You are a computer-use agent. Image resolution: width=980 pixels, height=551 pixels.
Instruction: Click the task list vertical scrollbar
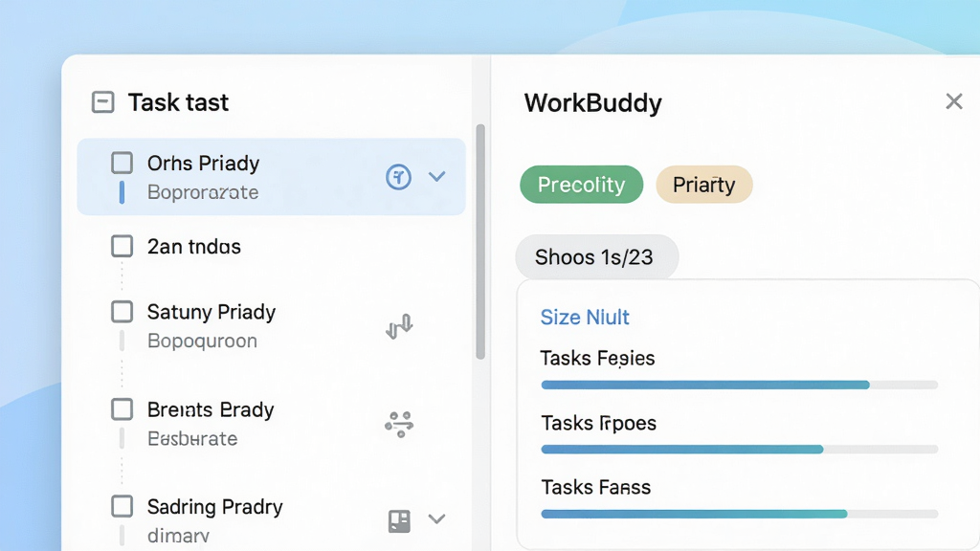[x=480, y=242]
